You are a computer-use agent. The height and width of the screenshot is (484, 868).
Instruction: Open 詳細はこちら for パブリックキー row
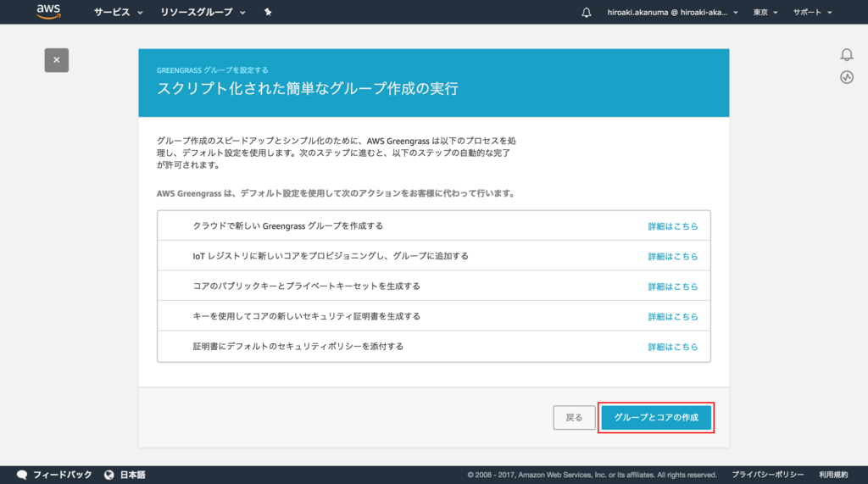[672, 287]
